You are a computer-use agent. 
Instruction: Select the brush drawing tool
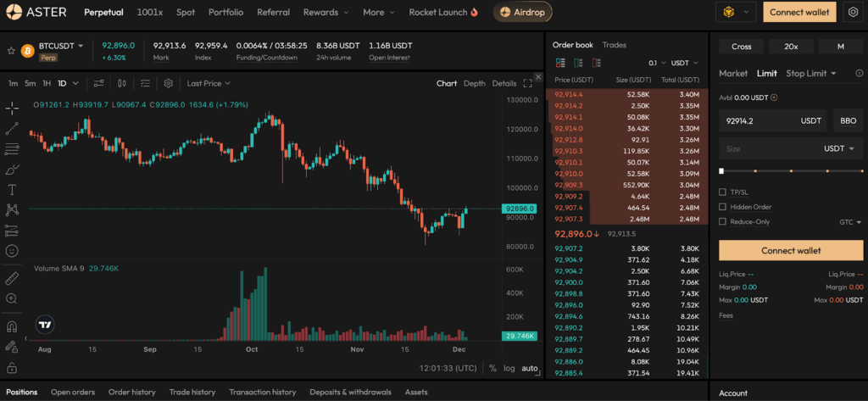[x=12, y=170]
